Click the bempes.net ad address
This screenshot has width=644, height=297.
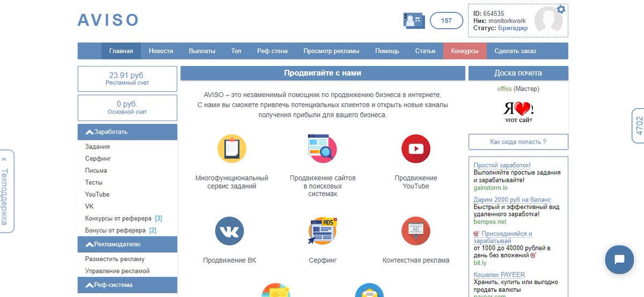tap(490, 221)
